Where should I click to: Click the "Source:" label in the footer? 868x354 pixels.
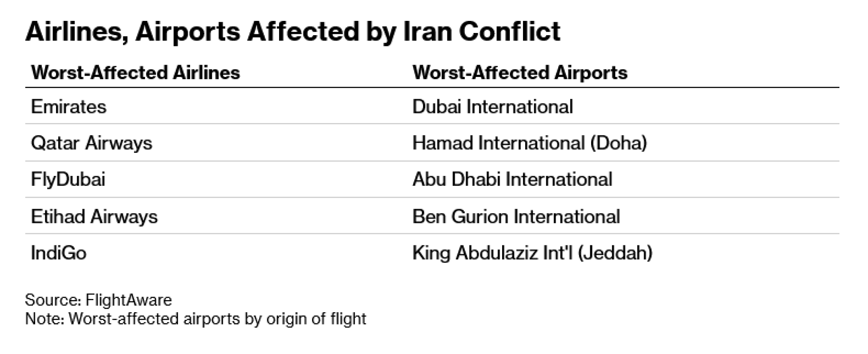click(x=53, y=300)
